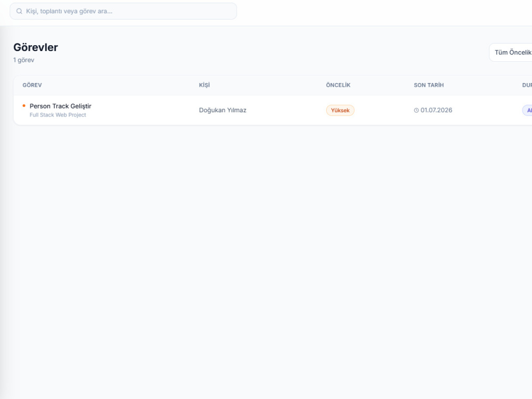Click the clock icon next to 01.07.2026
532x399 pixels.
[417, 110]
